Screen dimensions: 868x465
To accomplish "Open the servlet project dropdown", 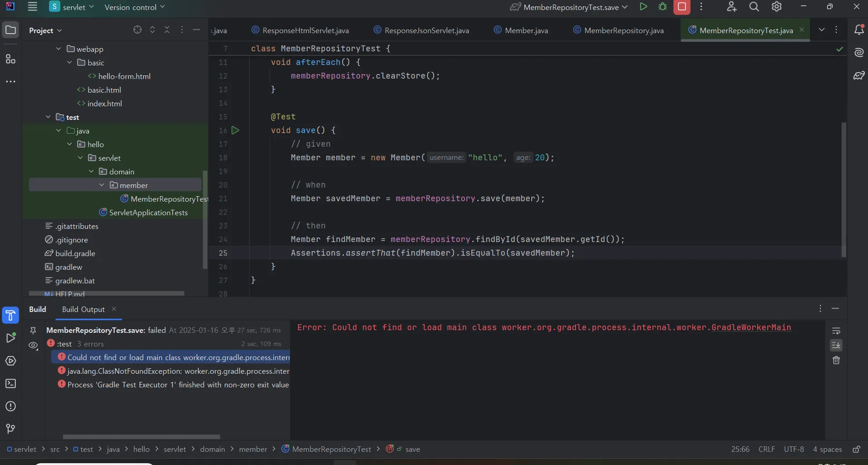I will coord(72,7).
